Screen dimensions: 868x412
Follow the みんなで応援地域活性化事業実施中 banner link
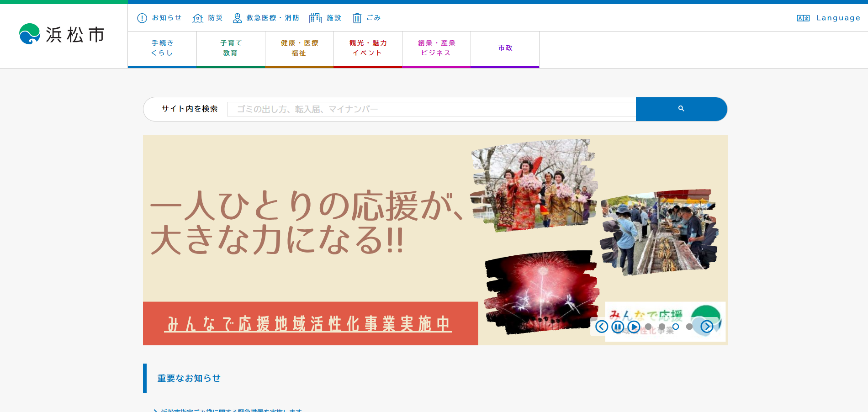pyautogui.click(x=308, y=324)
